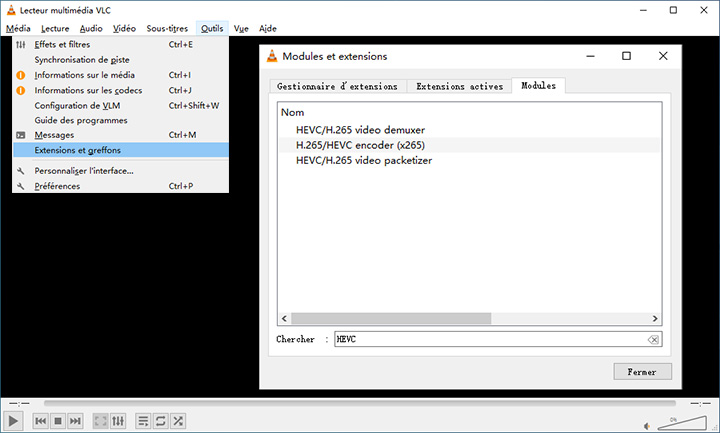The image size is (720, 433).
Task: Stop playback with the square button
Action: pyautogui.click(x=58, y=421)
